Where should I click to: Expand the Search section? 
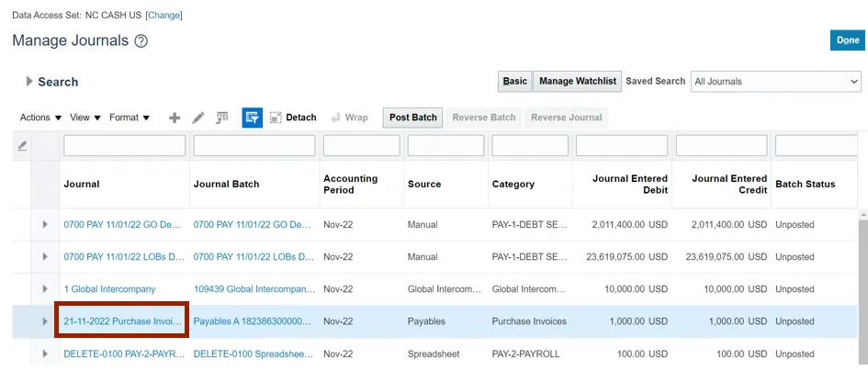pos(30,82)
